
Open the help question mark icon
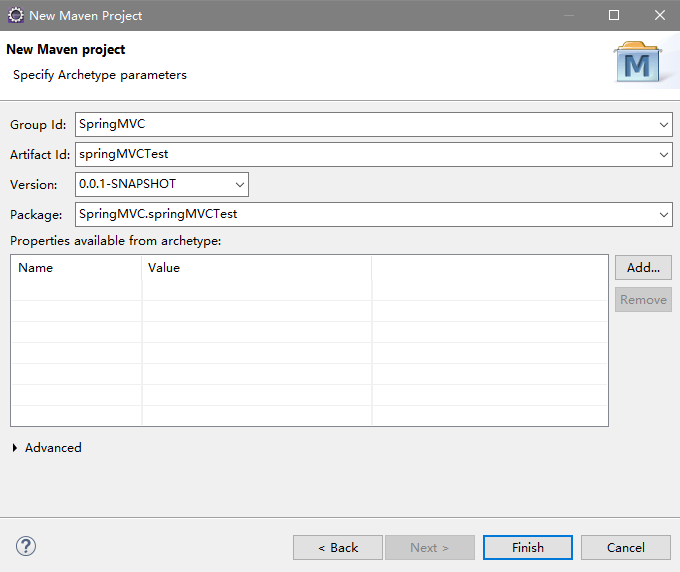26,546
